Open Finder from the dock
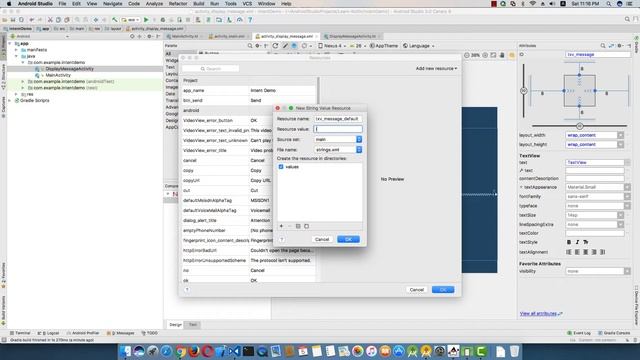The width and height of the screenshot is (640, 360). (126, 351)
